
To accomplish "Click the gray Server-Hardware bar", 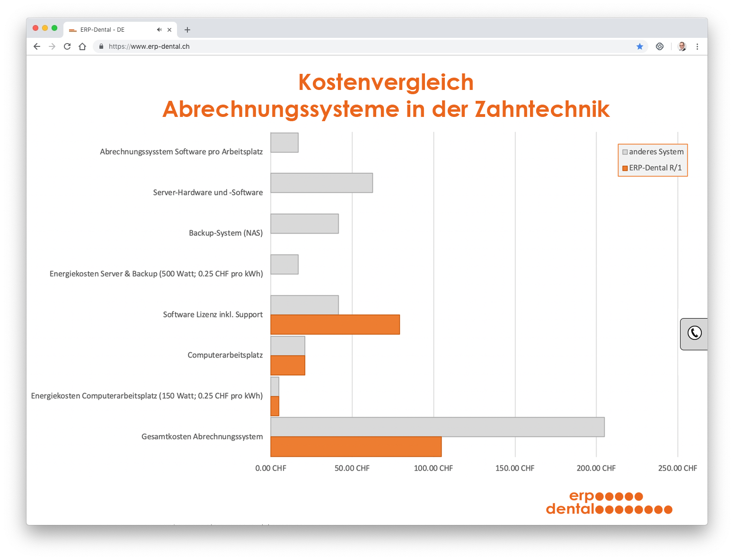I will click(x=322, y=183).
